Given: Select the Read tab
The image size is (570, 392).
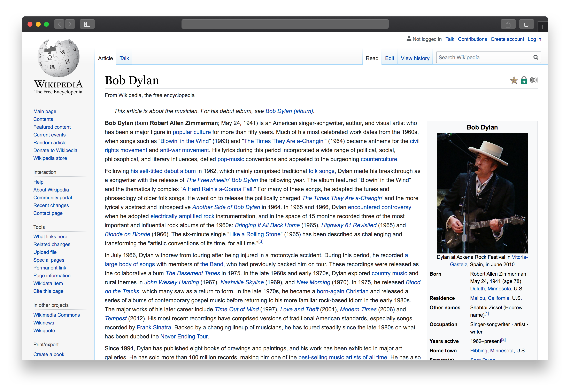Looking at the screenshot, I should (x=372, y=58).
